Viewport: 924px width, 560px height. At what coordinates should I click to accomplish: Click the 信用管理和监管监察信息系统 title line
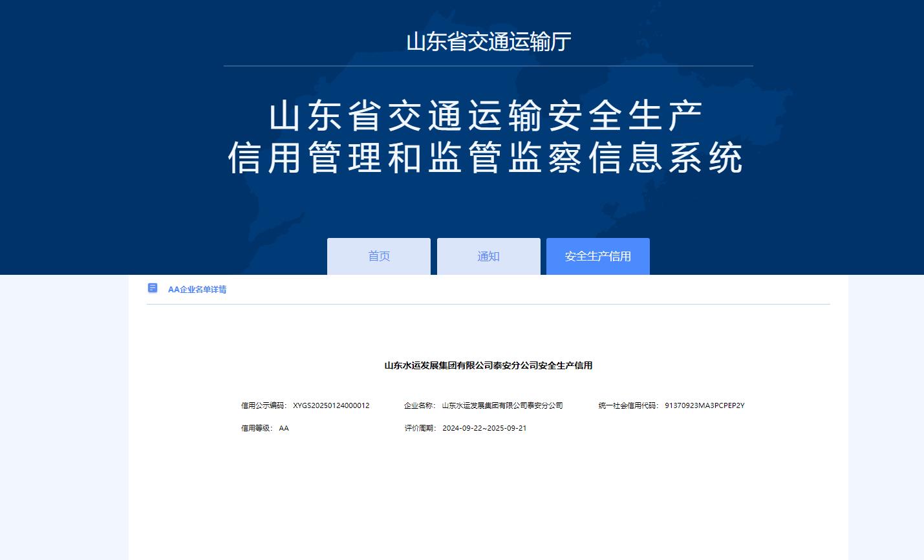[486, 158]
